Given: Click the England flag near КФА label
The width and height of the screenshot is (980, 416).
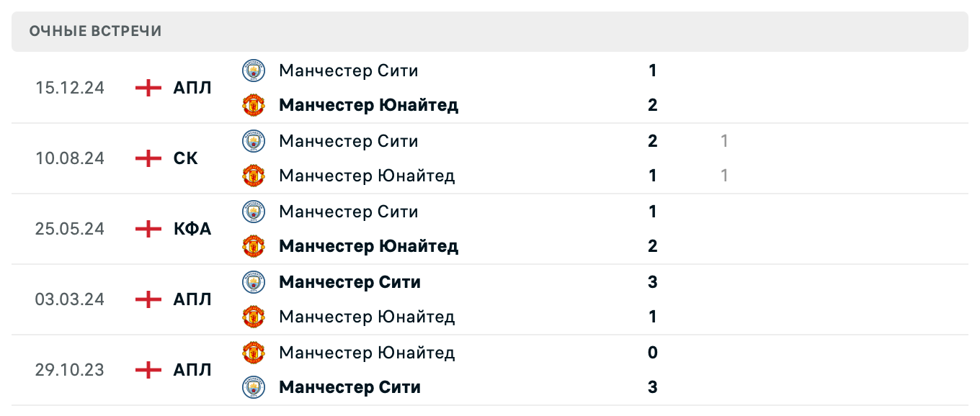Looking at the screenshot, I should click(x=147, y=228).
